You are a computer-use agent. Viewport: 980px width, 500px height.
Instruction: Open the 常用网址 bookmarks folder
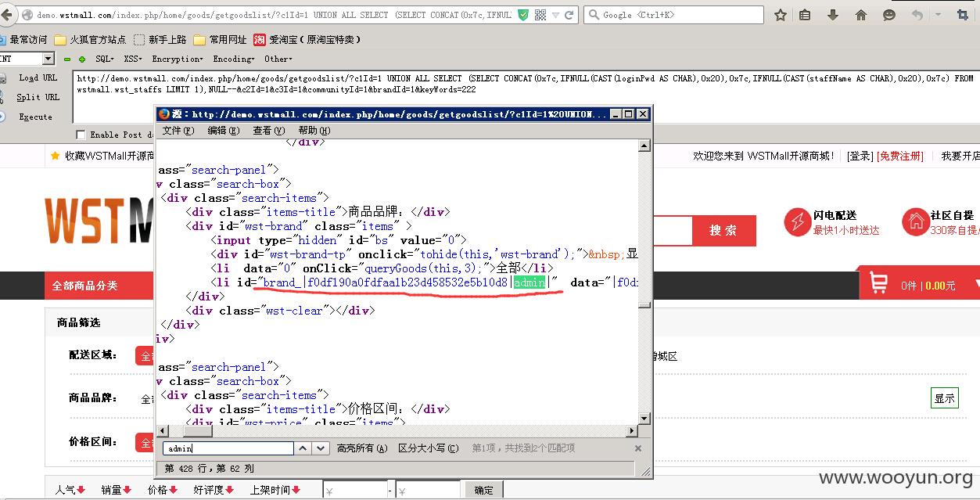coord(220,40)
